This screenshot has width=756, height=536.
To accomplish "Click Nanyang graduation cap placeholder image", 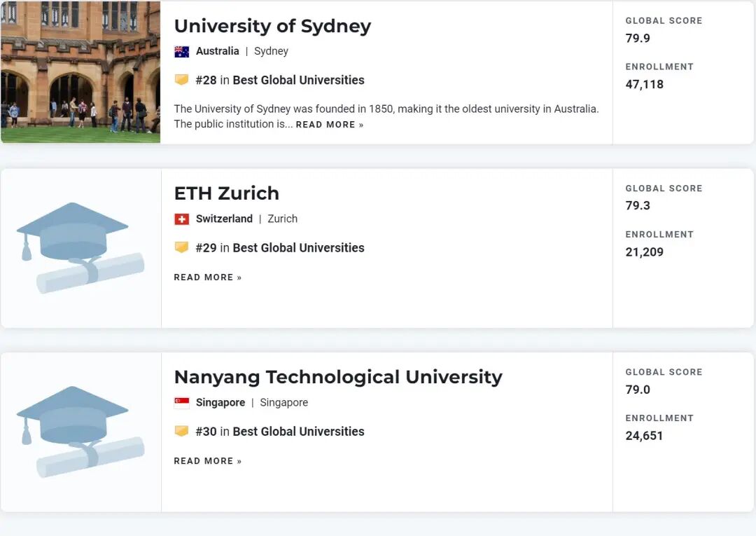I will click(80, 431).
